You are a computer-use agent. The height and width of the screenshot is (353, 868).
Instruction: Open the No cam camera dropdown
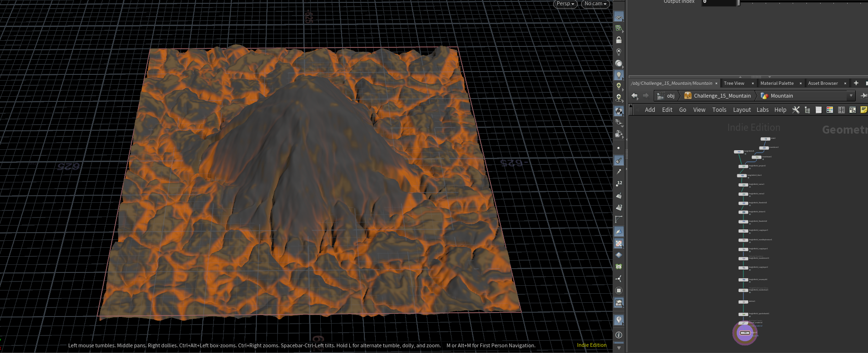595,4
